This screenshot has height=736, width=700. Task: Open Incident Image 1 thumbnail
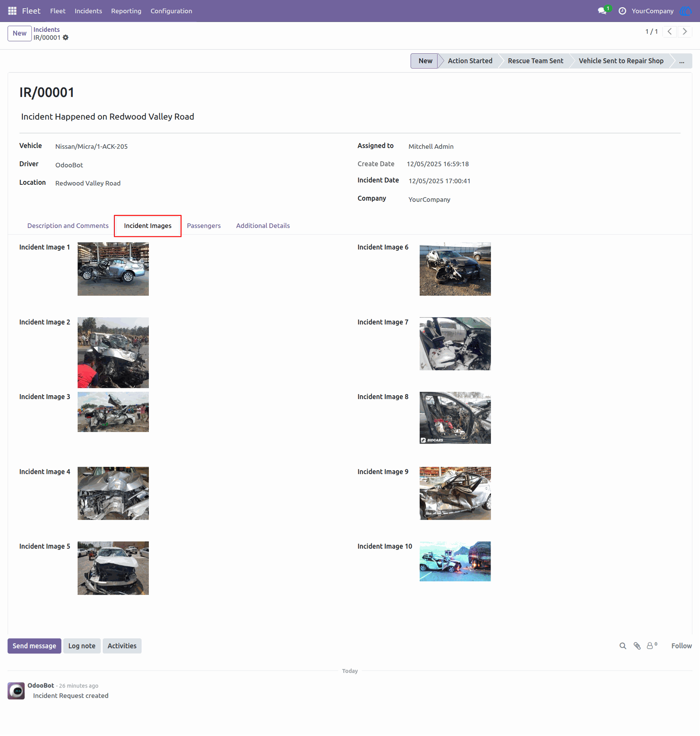tap(113, 269)
